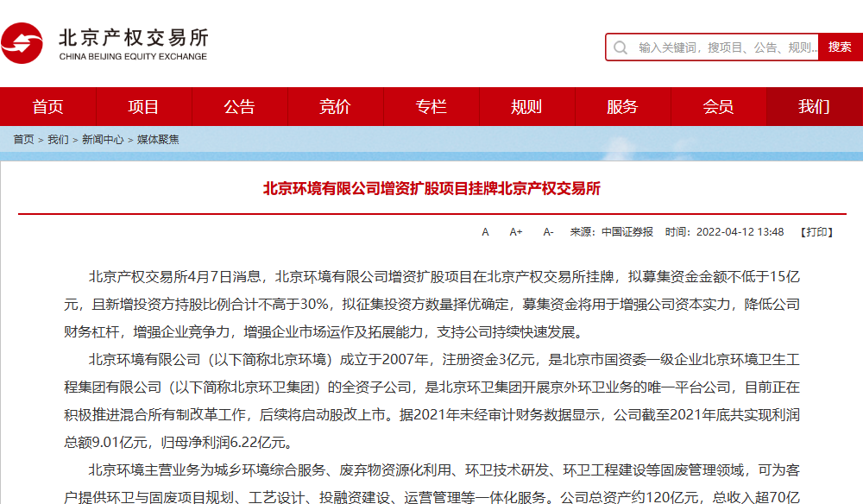
Task: Open the 服务 navigation menu
Action: pyautogui.click(x=622, y=107)
